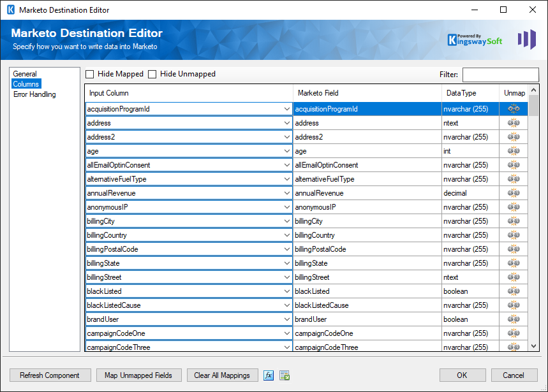Expand the age input column dropdown
This screenshot has height=392, width=548.
[286, 151]
